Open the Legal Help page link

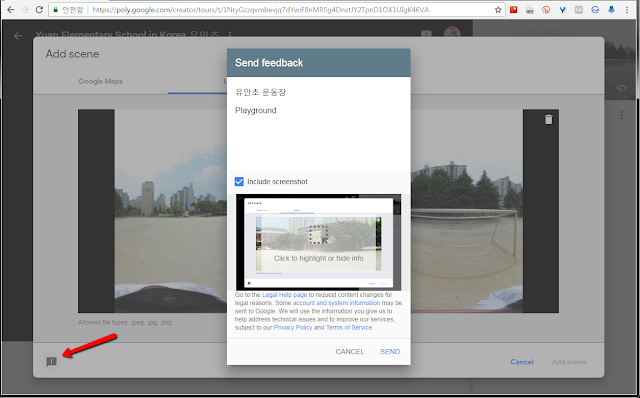click(x=284, y=295)
